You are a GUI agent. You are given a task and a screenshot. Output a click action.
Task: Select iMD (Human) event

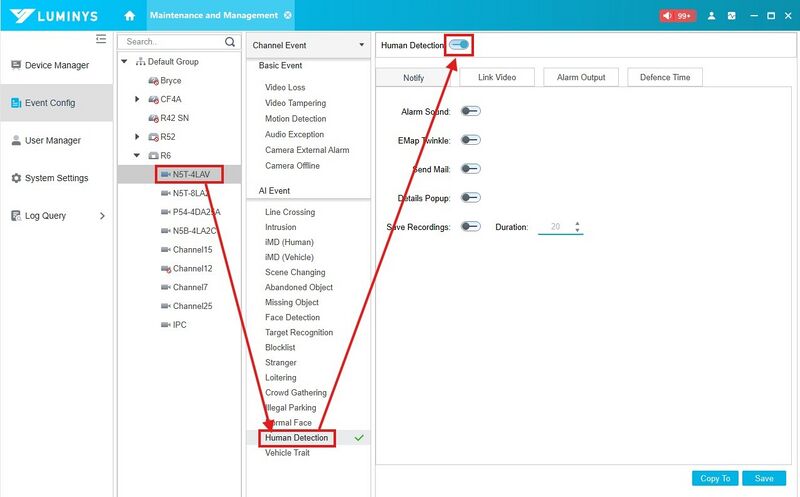289,242
